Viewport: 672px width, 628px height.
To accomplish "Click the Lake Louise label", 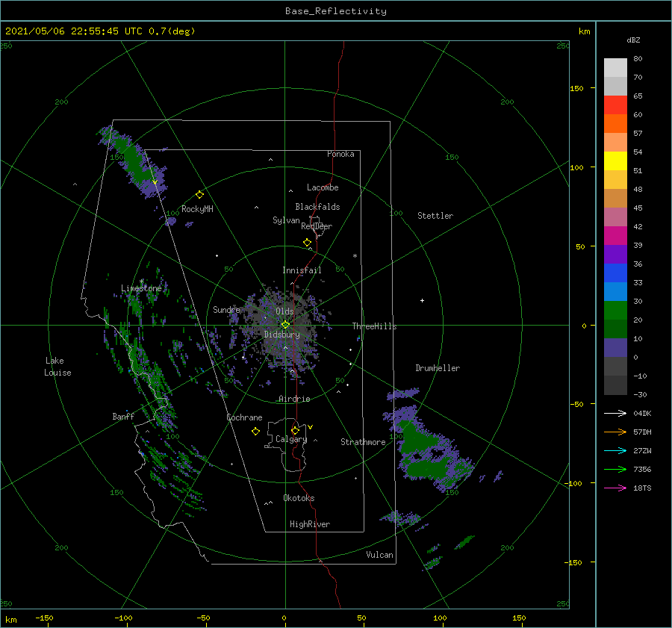I will pyautogui.click(x=57, y=367).
